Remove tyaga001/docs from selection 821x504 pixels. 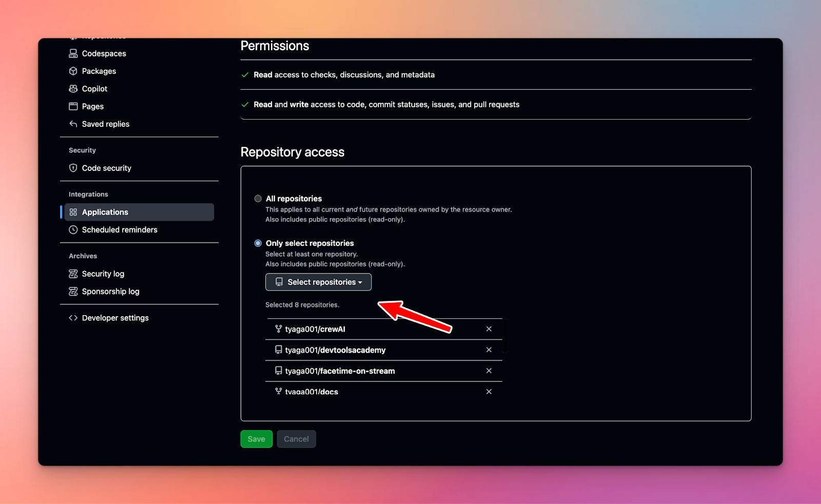tap(489, 392)
